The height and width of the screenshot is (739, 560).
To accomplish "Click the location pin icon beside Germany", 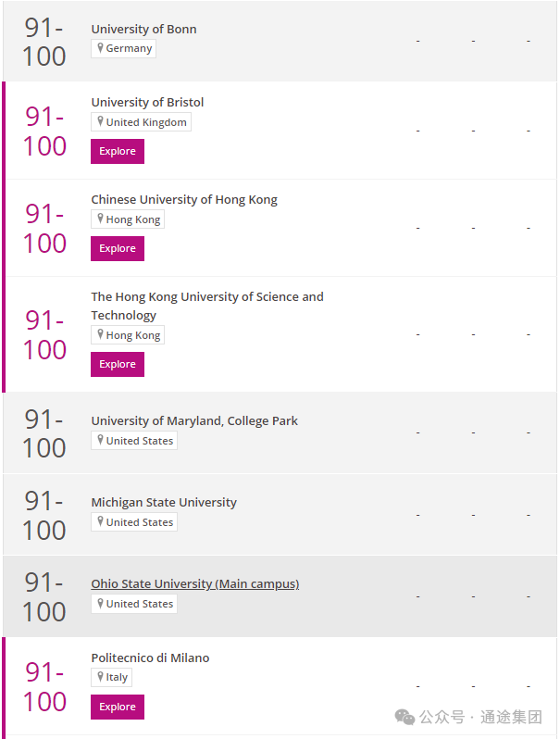I will point(100,47).
